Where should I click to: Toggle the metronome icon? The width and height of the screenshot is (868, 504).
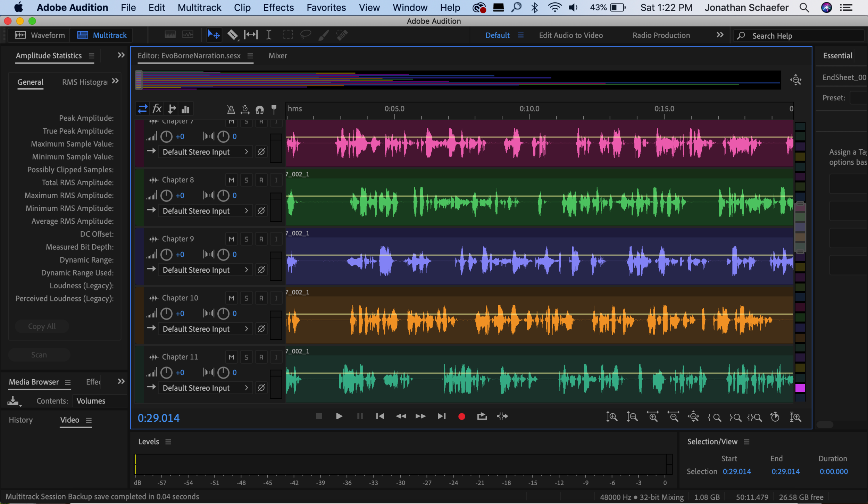point(231,110)
